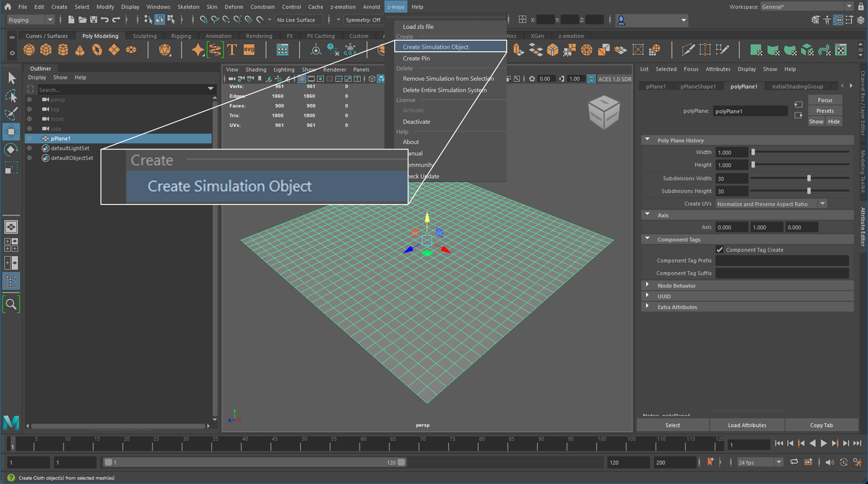Click the open scene folder icon
The width and height of the screenshot is (868, 484).
point(82,20)
